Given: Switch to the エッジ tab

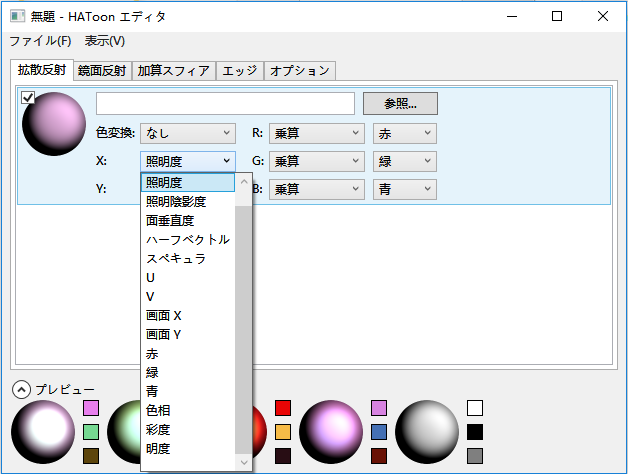Looking at the screenshot, I should (240, 71).
